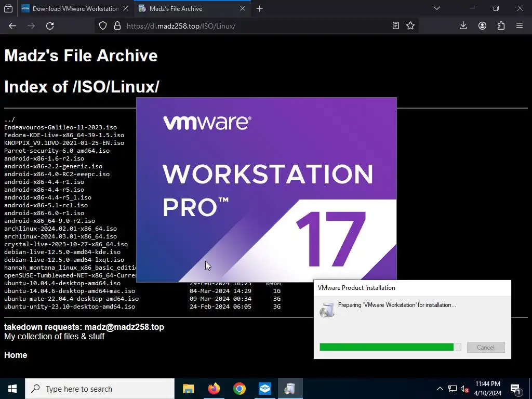The height and width of the screenshot is (399, 532).
Task: Click the green installation progress bar
Action: tap(390, 347)
